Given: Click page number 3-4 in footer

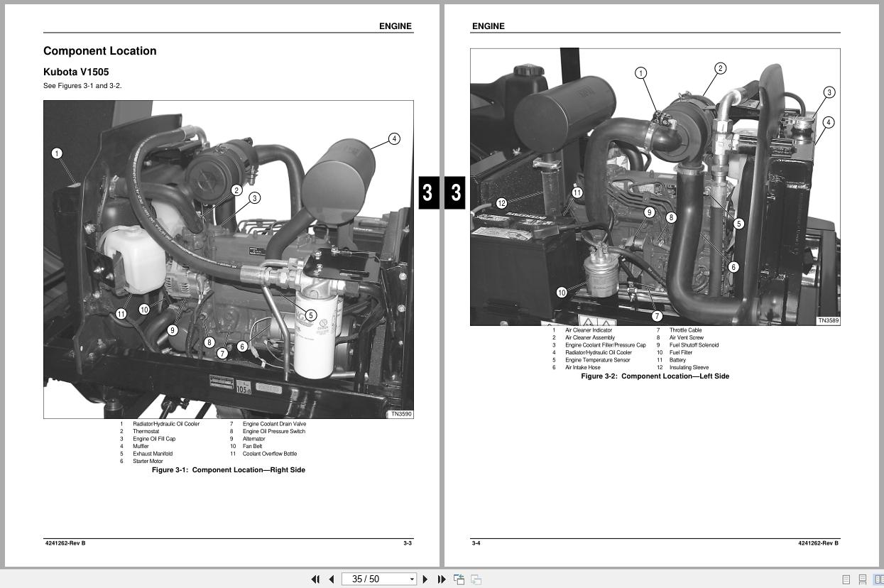Looking at the screenshot, I should coord(476,543).
